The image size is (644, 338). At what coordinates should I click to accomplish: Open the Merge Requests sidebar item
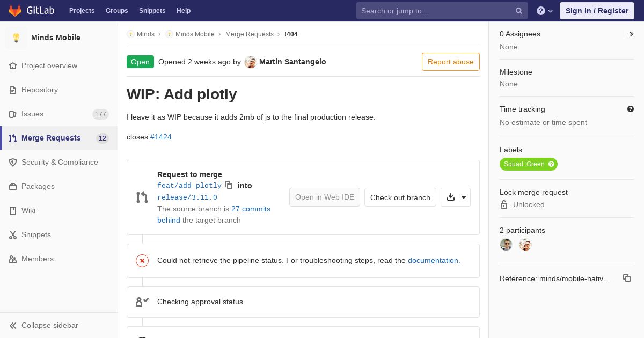[x=59, y=138]
